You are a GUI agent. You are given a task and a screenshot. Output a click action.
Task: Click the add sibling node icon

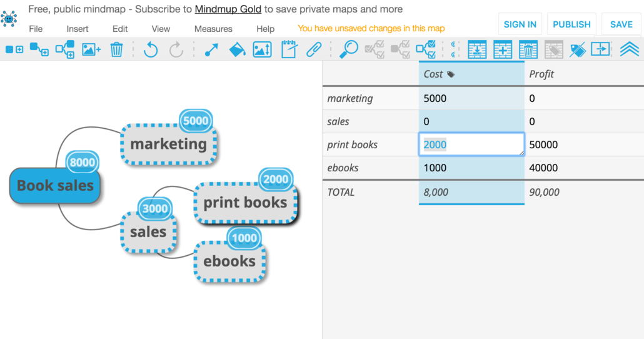[x=14, y=49]
